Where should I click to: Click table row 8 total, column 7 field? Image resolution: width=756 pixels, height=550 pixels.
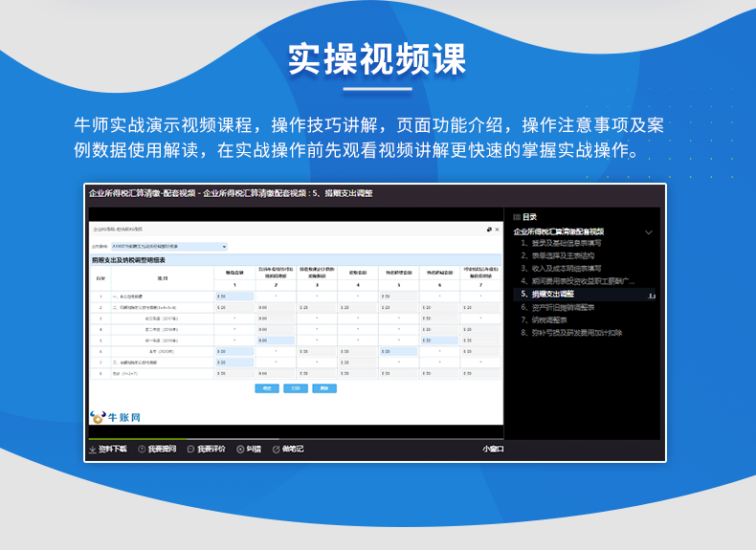tap(480, 374)
